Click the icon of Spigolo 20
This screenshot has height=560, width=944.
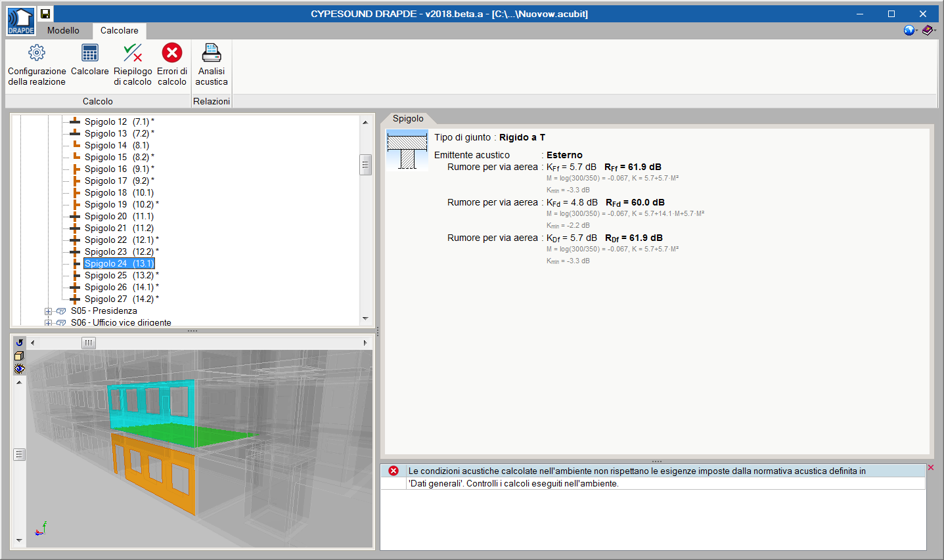click(x=75, y=216)
